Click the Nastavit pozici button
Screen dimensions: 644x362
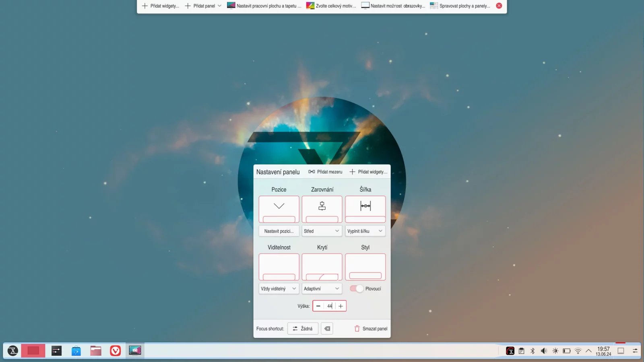tap(279, 231)
